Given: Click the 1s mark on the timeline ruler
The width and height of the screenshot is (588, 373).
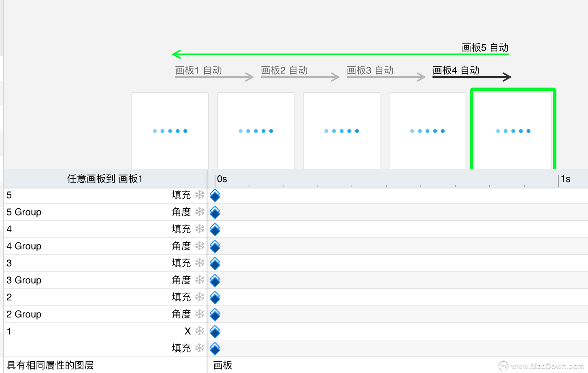Looking at the screenshot, I should tap(565, 179).
